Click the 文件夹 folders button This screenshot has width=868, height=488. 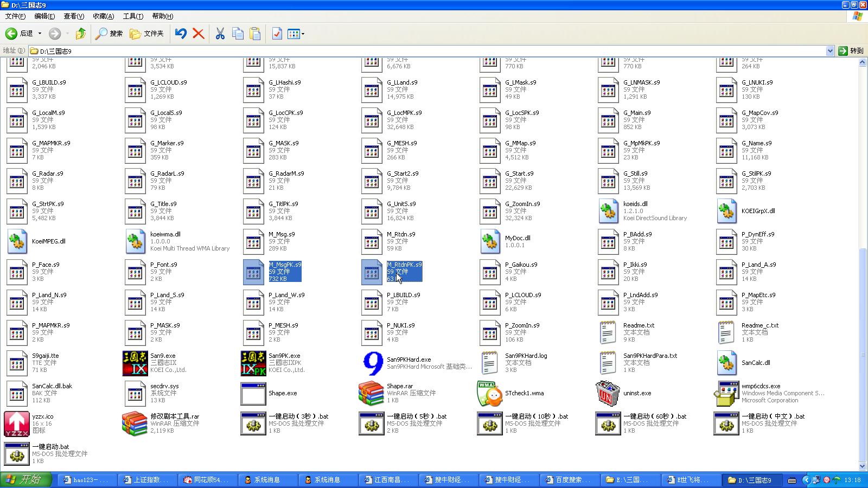(x=146, y=34)
